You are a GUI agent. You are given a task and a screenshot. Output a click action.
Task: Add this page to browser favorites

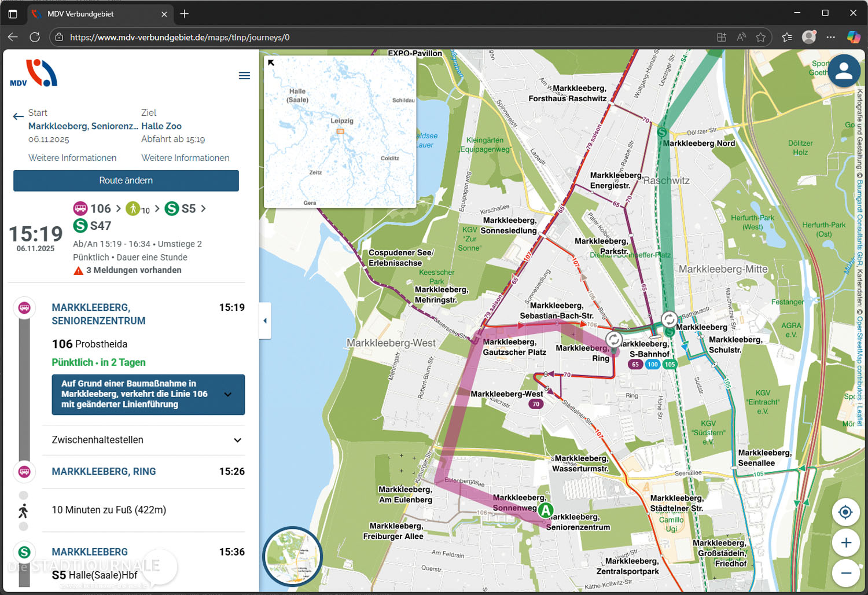pyautogui.click(x=760, y=37)
